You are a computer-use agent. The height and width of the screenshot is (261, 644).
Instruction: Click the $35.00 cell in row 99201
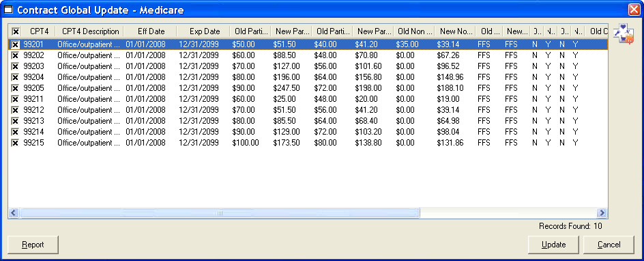pyautogui.click(x=407, y=44)
